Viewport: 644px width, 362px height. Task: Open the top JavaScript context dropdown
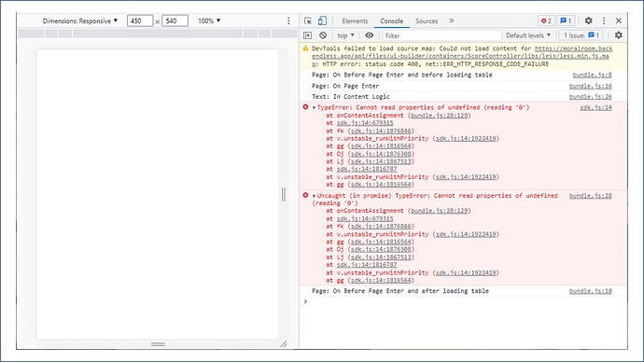pos(346,35)
